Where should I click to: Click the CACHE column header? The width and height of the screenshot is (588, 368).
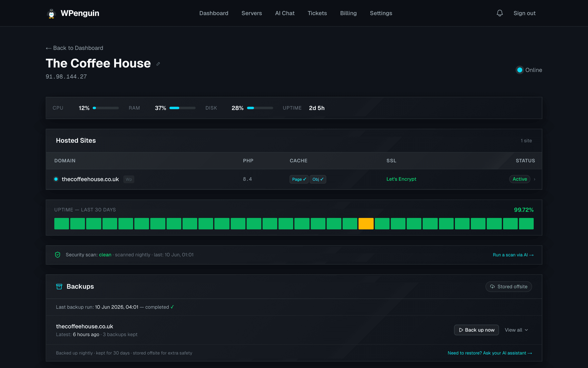pos(298,161)
